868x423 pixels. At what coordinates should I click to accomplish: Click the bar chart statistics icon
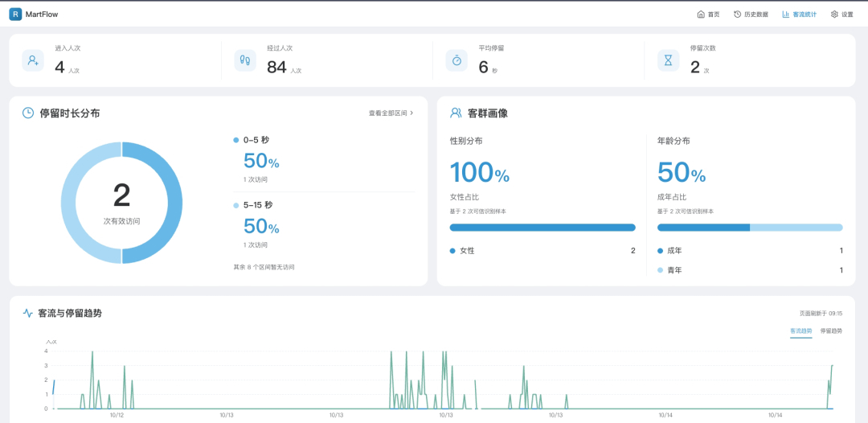tap(785, 14)
